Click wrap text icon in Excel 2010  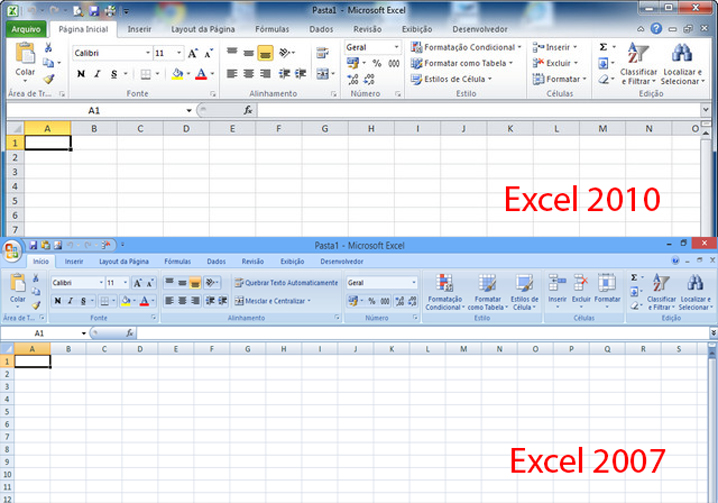(x=322, y=53)
